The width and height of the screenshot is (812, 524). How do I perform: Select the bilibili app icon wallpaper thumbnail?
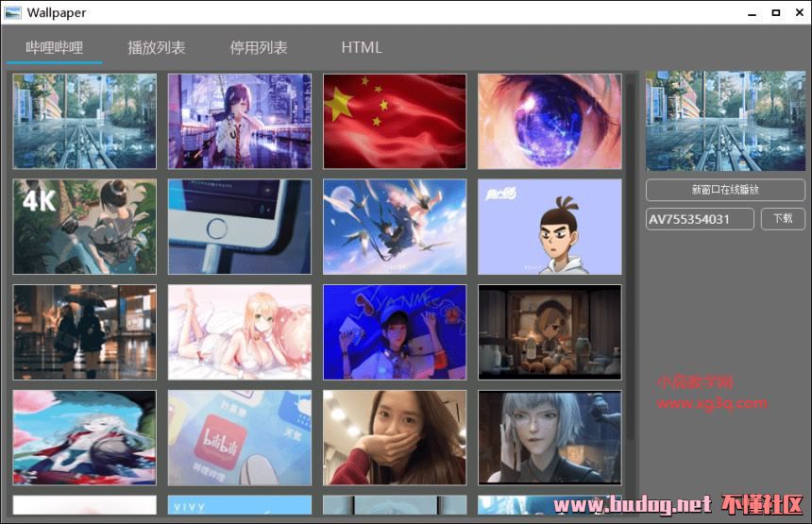coord(240,438)
